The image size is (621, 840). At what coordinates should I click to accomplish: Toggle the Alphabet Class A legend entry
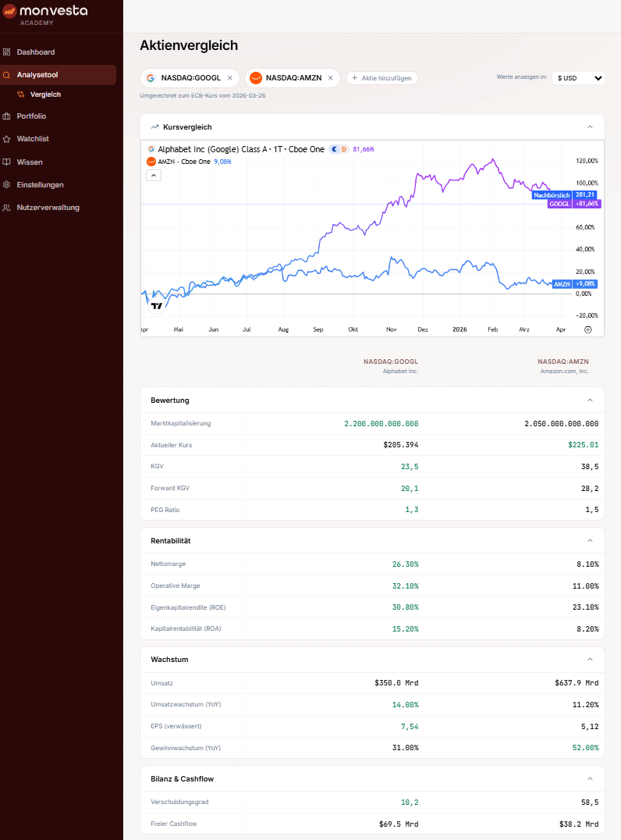(234, 148)
